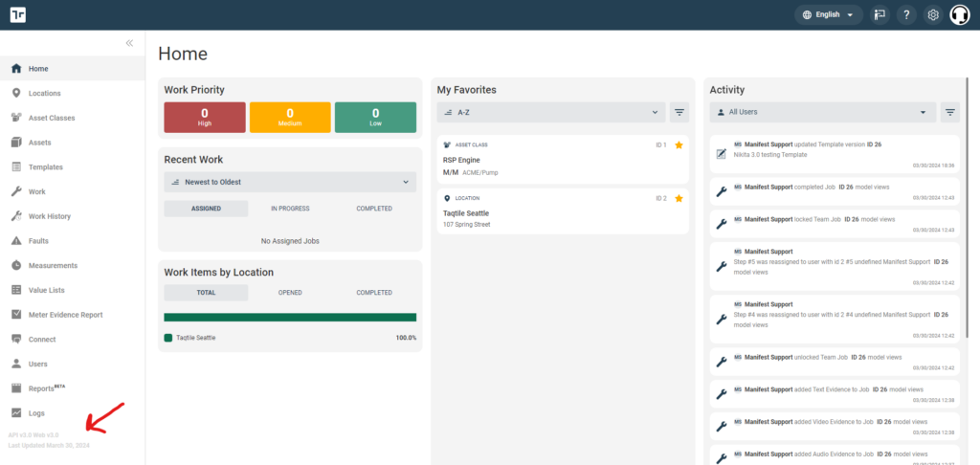The height and width of the screenshot is (465, 980).
Task: Open the A-Z favorites sort dropdown
Action: coord(550,113)
